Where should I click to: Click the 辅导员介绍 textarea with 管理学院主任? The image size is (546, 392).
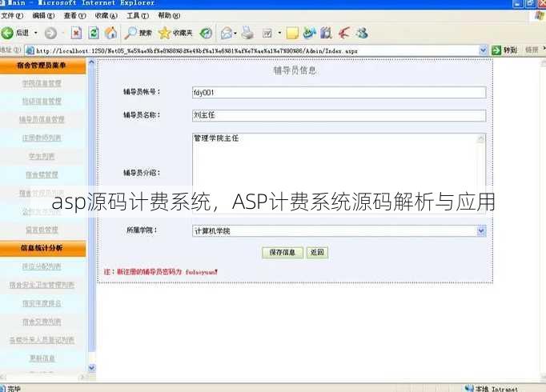point(339,173)
